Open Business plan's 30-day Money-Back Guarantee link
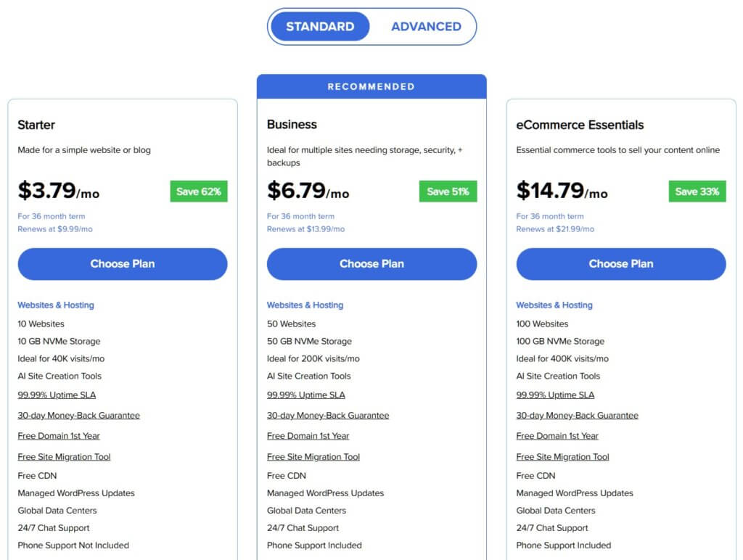Screen dimensions: 743x560 tap(328, 416)
